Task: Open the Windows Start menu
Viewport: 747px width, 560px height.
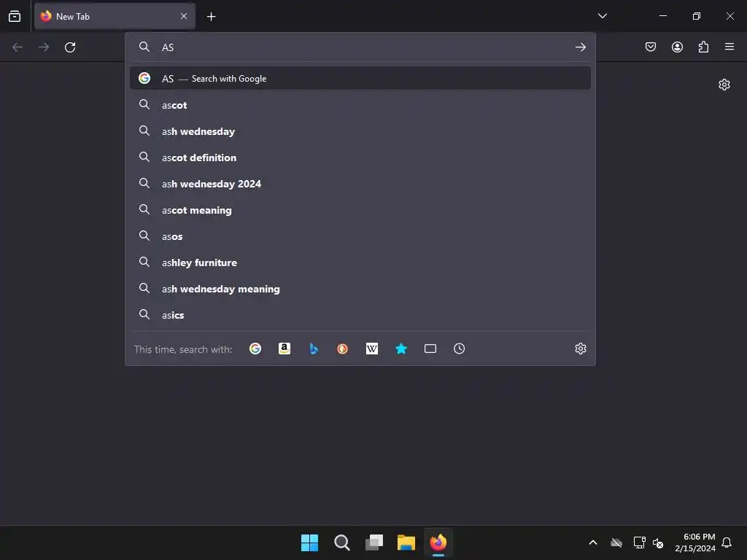Action: click(309, 542)
